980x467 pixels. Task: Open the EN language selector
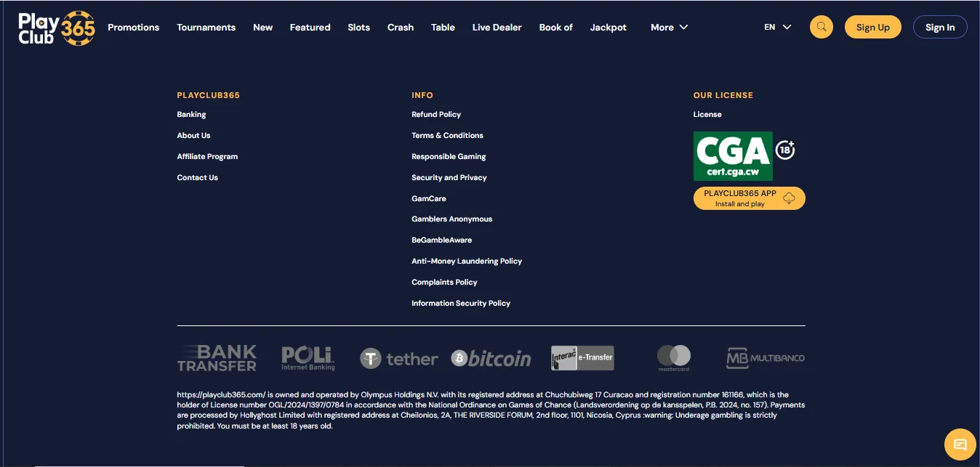click(778, 28)
